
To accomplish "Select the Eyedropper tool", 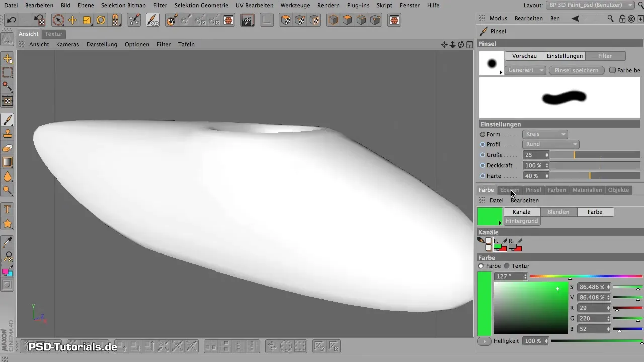I will pyautogui.click(x=8, y=243).
